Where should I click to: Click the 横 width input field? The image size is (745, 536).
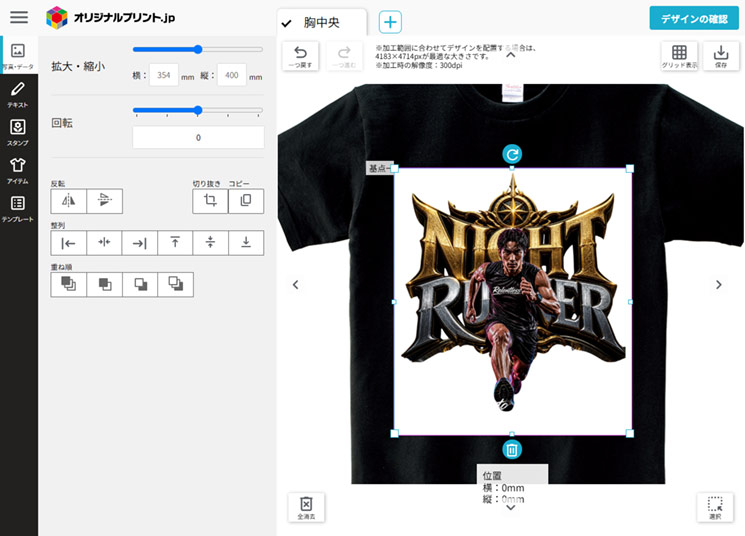coord(163,75)
